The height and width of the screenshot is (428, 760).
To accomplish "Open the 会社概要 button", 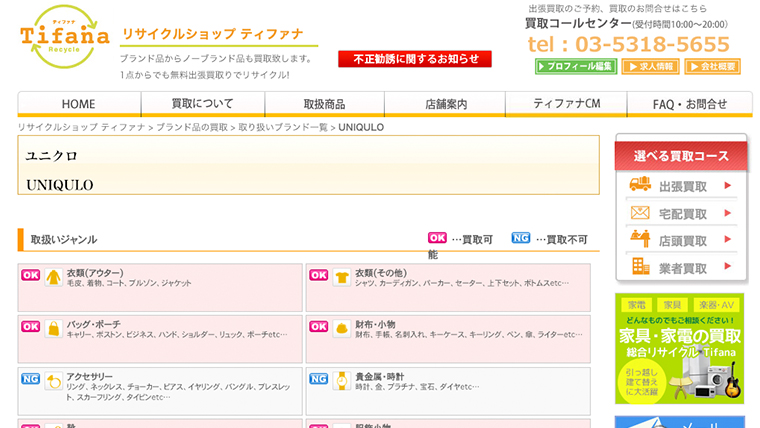I will [712, 66].
